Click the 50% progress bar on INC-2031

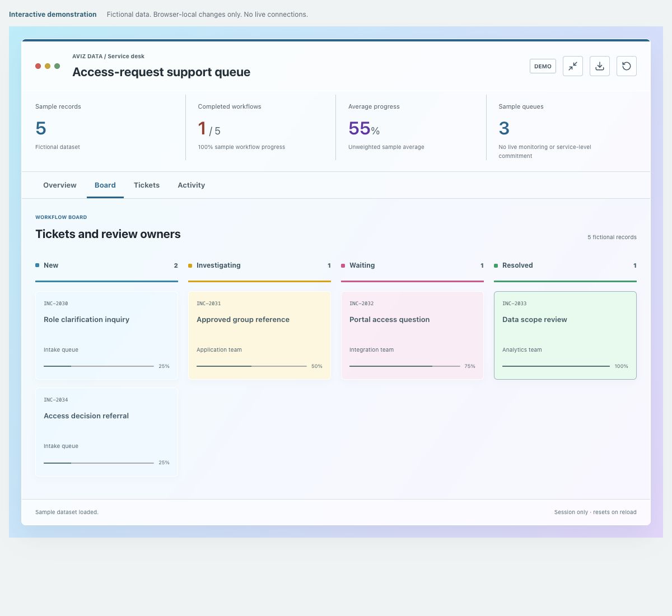[251, 366]
